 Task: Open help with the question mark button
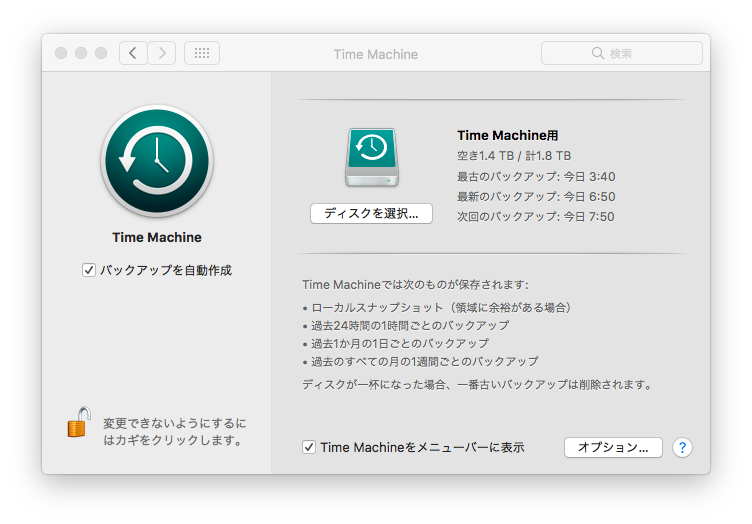click(682, 448)
